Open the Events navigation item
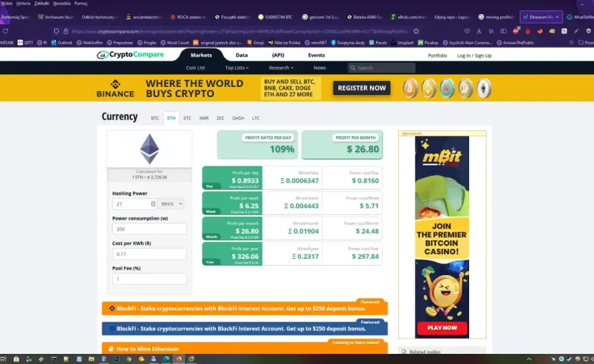Image resolution: width=594 pixels, height=364 pixels. coord(317,55)
